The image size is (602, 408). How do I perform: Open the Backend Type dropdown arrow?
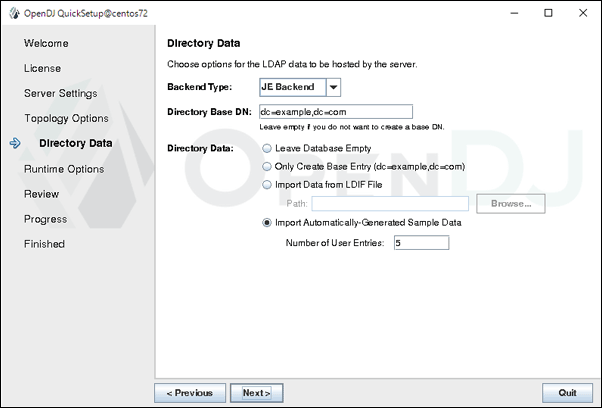coord(333,87)
